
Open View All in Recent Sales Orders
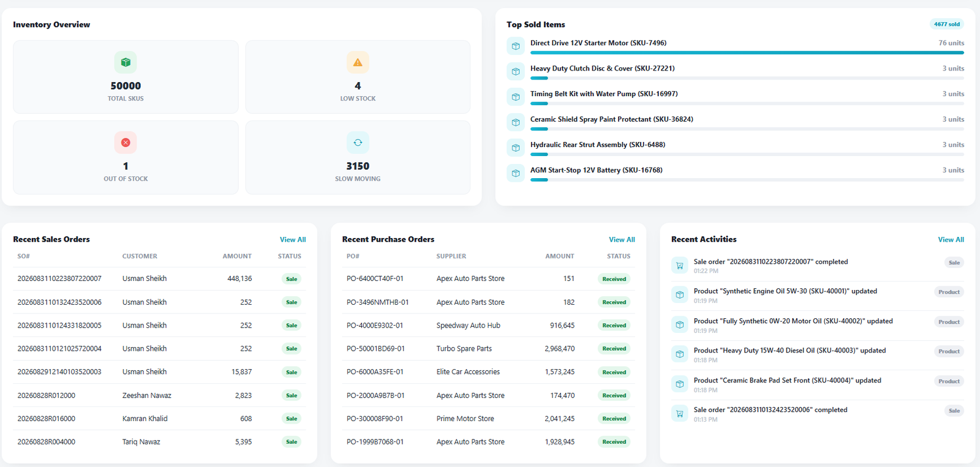point(293,239)
